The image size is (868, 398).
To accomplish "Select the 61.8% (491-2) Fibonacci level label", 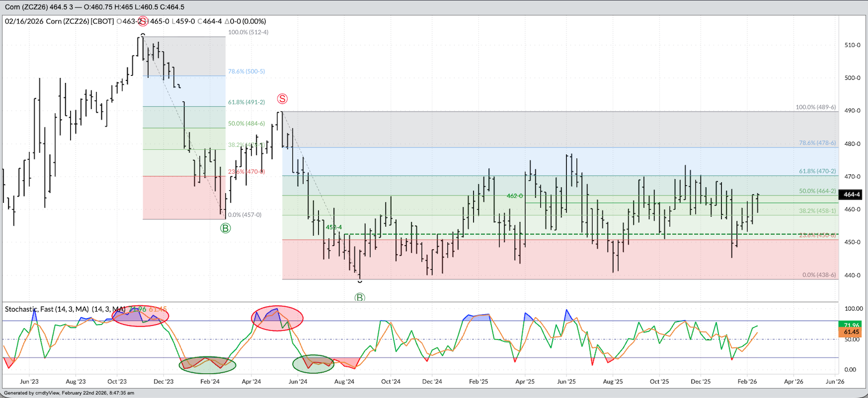I will pyautogui.click(x=246, y=102).
